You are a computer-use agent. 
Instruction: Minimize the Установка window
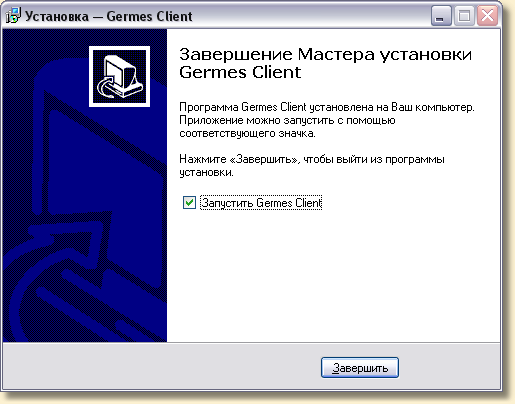pyautogui.click(x=441, y=16)
